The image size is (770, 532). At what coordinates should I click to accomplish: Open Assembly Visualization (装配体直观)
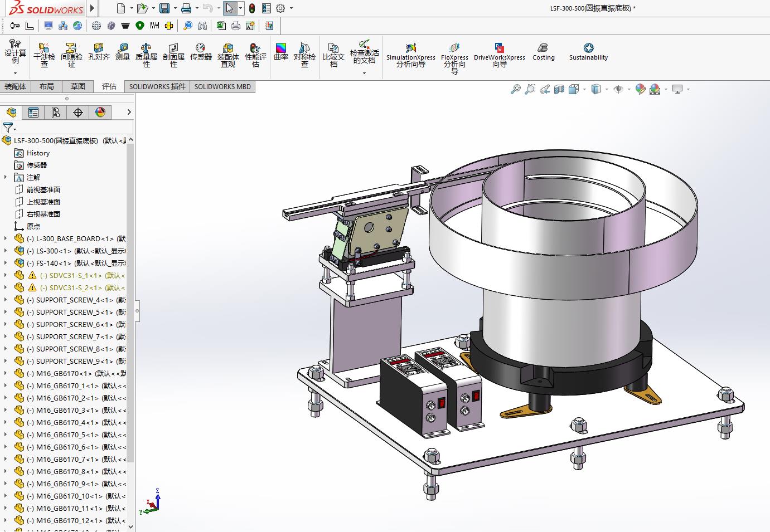point(228,55)
